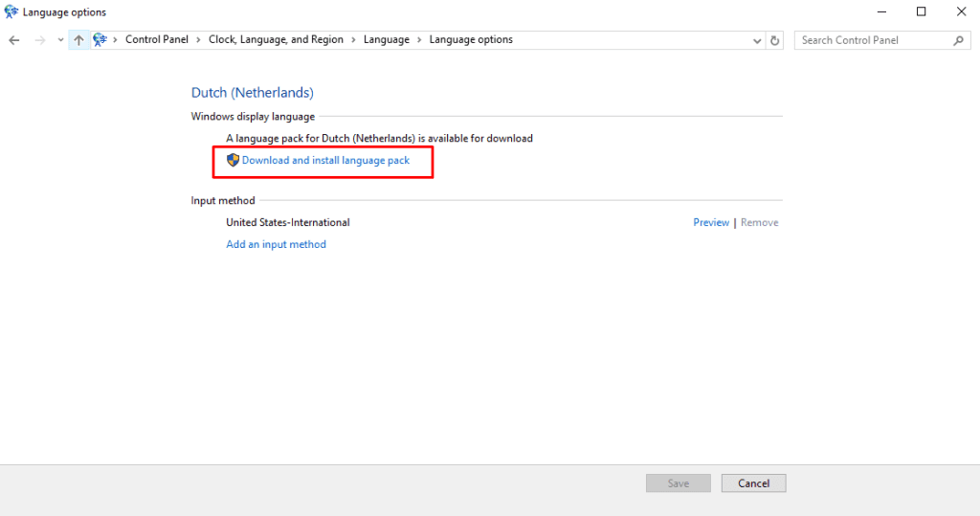Maximize the Language options window
The width and height of the screenshot is (980, 516).
(922, 11)
